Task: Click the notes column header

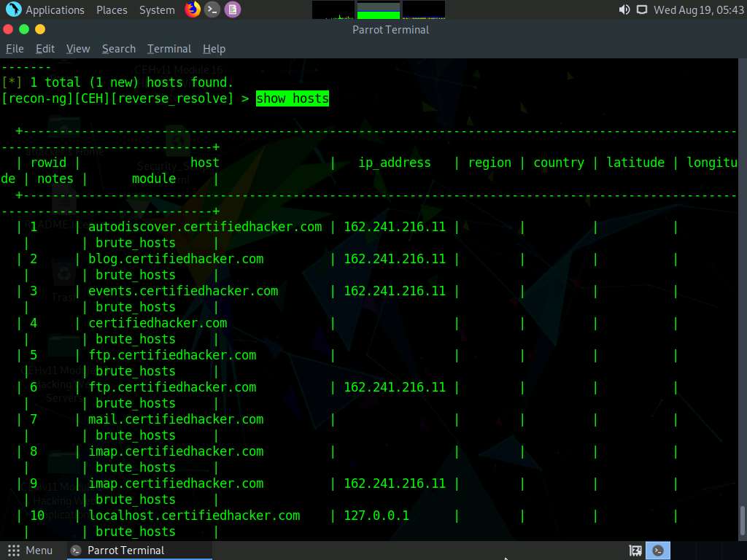Action: pyautogui.click(x=55, y=179)
